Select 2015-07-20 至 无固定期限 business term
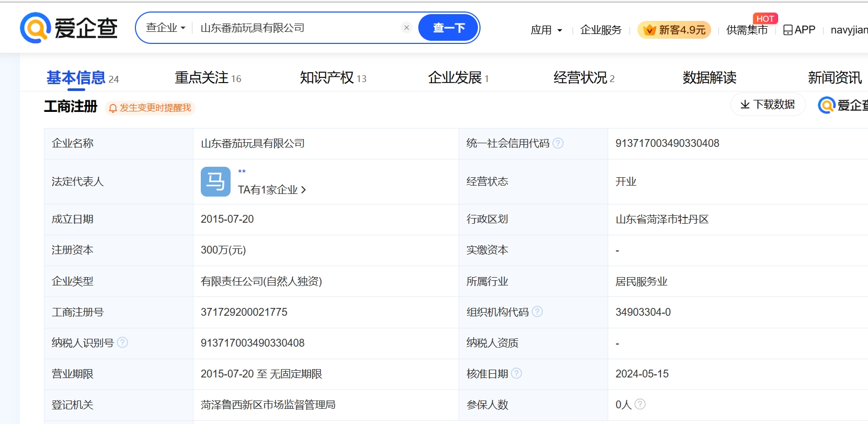The image size is (868, 424). [261, 374]
